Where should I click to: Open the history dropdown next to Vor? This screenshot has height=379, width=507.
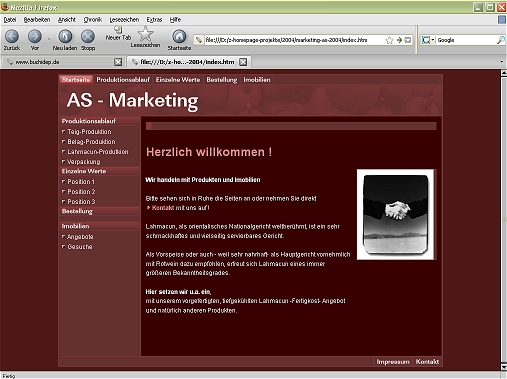[49, 39]
